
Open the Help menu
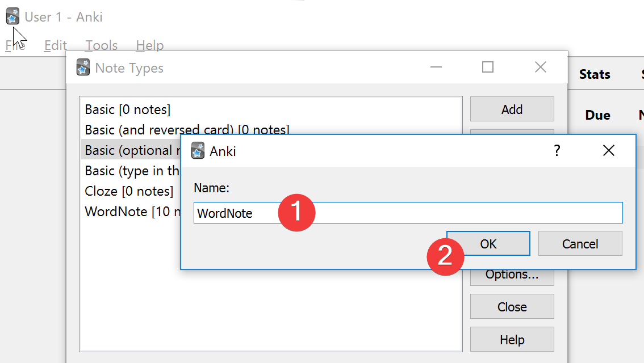[x=150, y=45]
